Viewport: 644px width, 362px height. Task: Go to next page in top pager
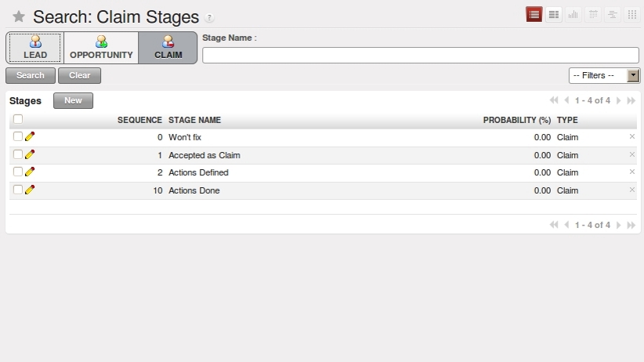tap(618, 100)
